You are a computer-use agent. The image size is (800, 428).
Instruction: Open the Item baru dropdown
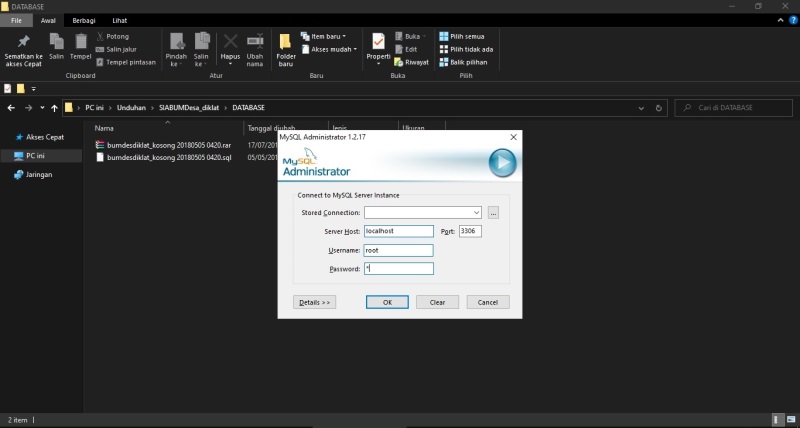click(x=323, y=37)
